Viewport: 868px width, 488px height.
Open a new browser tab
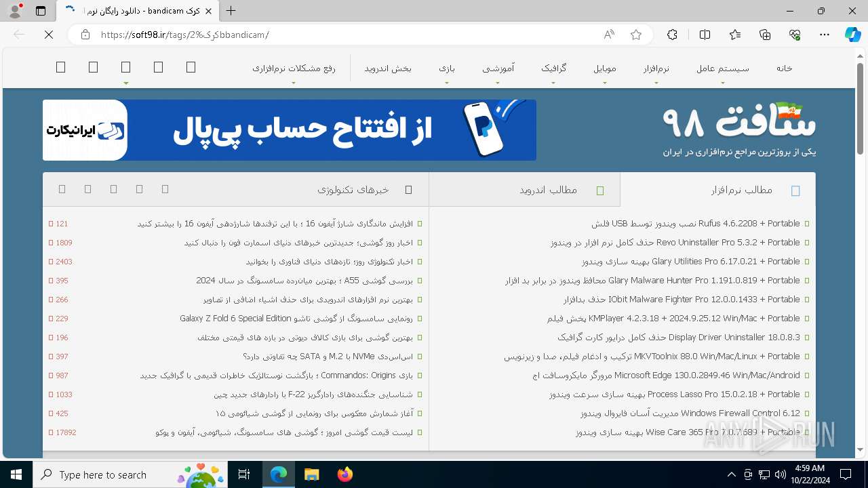[231, 11]
